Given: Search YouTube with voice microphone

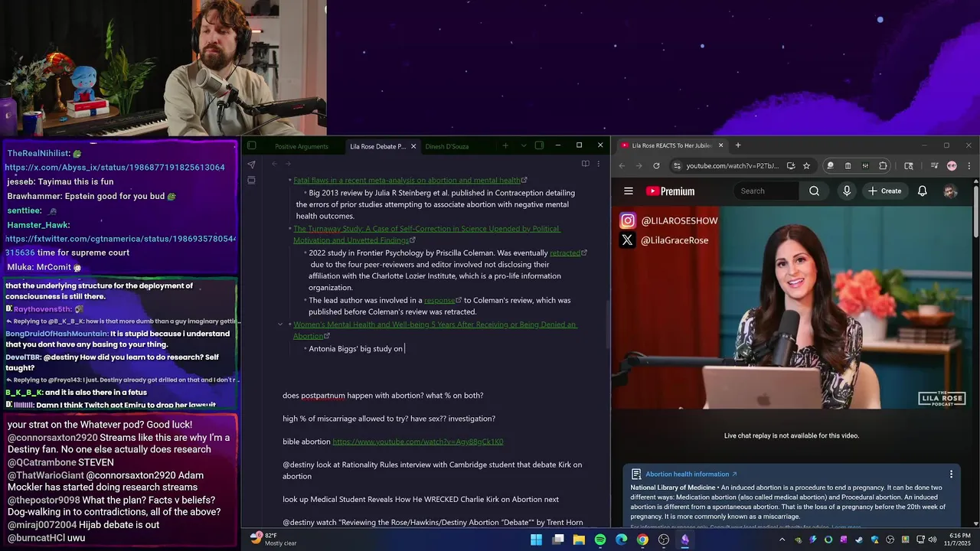Looking at the screenshot, I should click(x=847, y=191).
